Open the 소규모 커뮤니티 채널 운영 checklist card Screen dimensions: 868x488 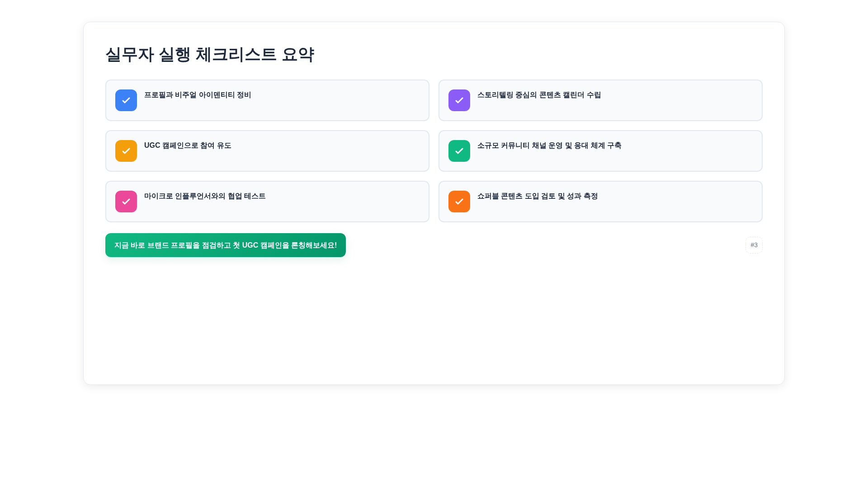click(600, 150)
